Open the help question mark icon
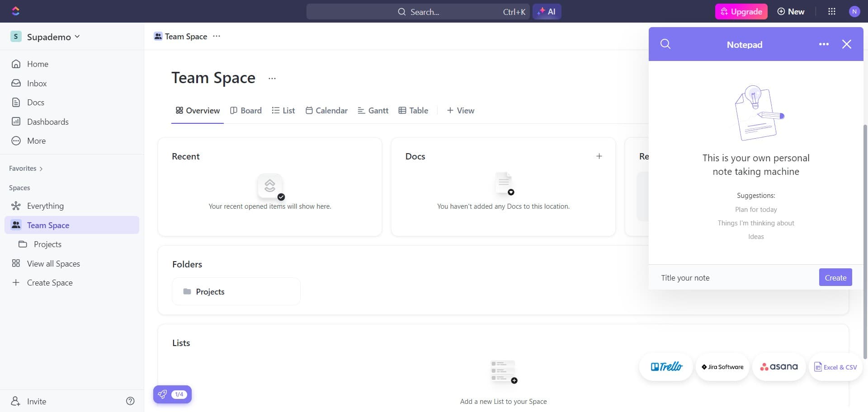The image size is (868, 412). click(x=130, y=401)
